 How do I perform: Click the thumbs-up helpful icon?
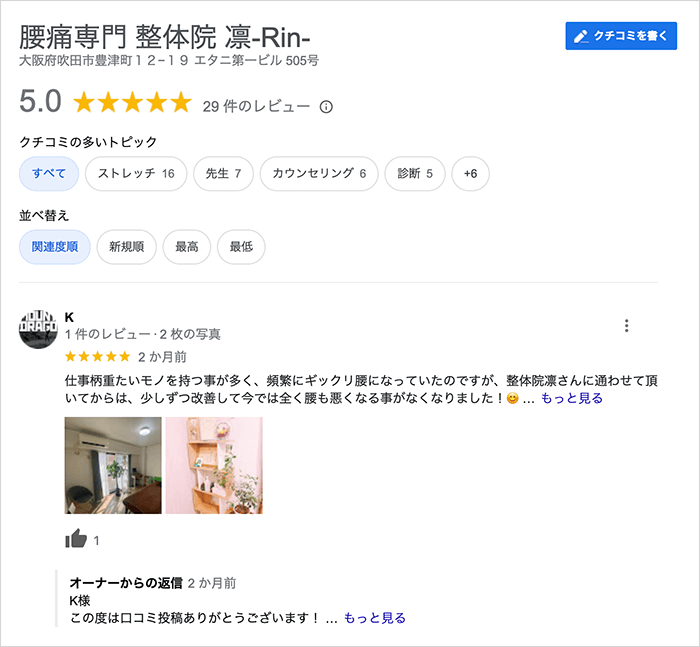click(x=76, y=538)
